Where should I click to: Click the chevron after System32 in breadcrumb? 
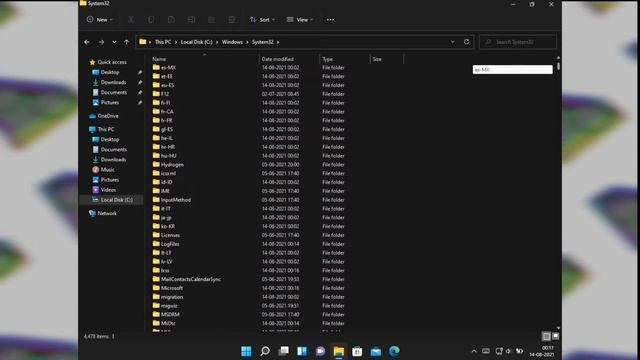click(278, 42)
